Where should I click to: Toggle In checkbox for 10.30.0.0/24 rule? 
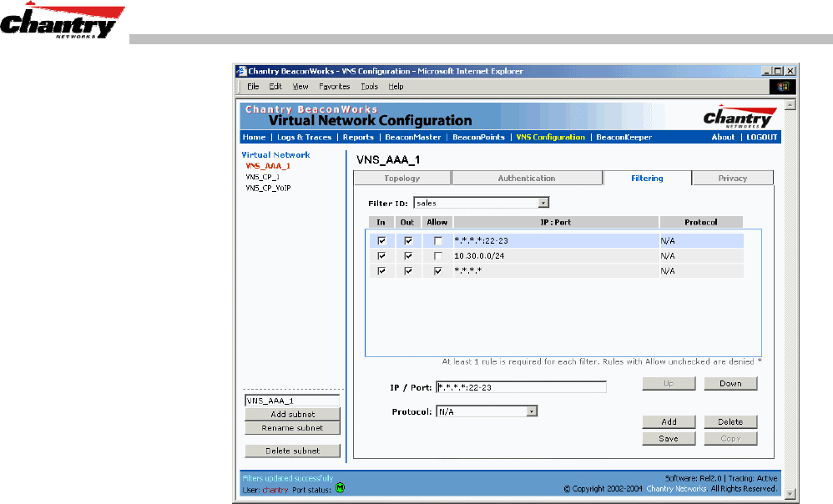point(381,256)
